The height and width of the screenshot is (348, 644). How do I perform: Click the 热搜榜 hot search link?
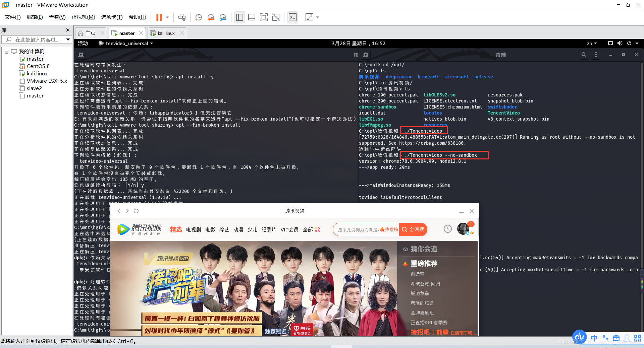click(389, 229)
